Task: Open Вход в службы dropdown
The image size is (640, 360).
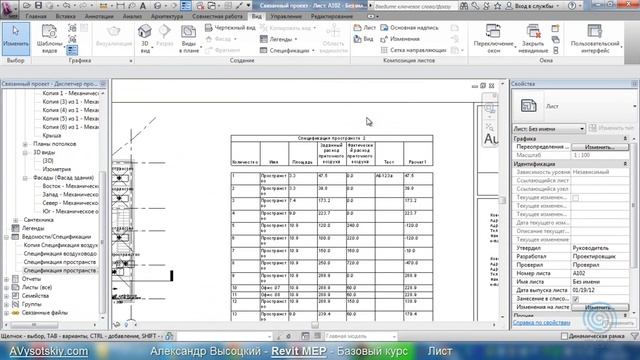Action: [x=533, y=6]
